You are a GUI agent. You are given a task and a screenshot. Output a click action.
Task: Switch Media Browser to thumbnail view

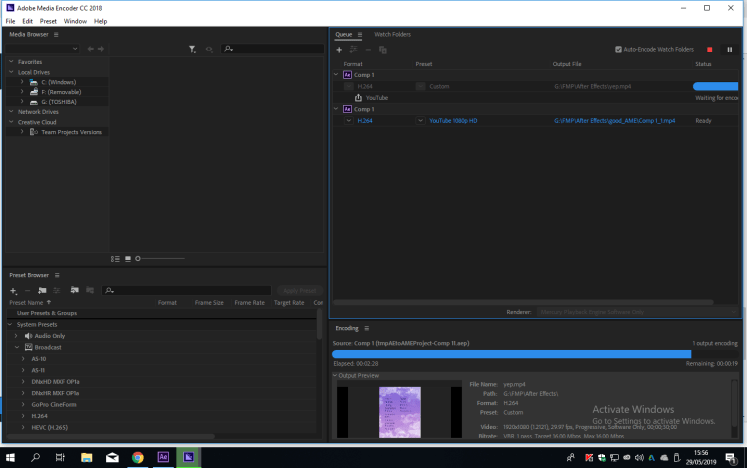(128, 259)
